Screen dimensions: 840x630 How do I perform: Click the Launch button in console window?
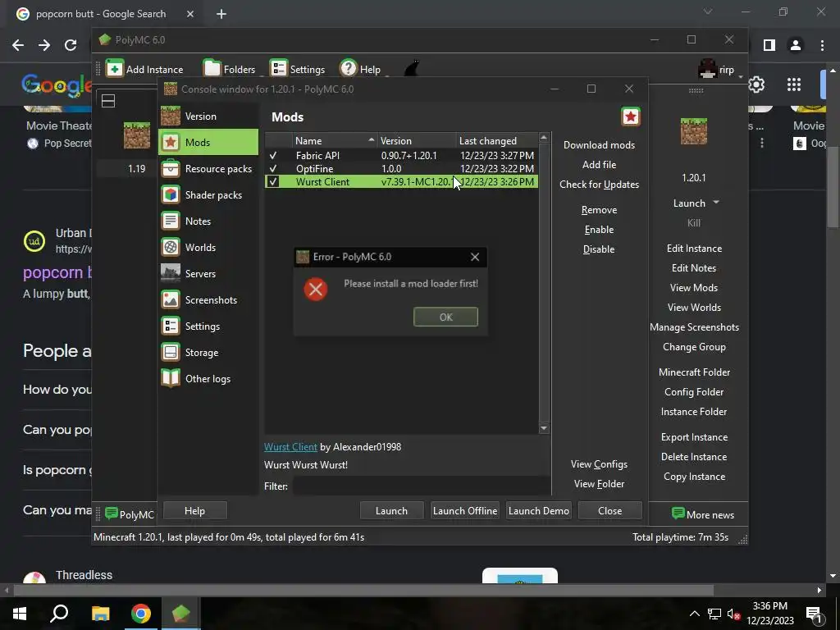(391, 510)
